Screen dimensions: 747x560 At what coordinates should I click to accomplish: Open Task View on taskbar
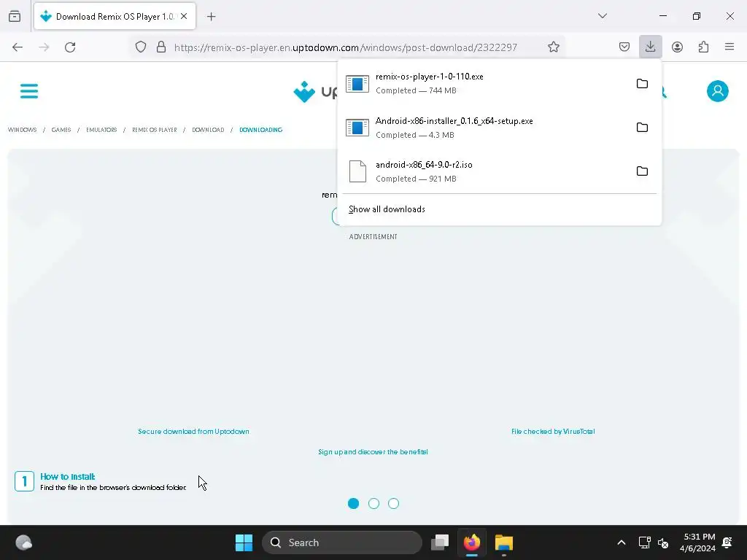click(440, 542)
